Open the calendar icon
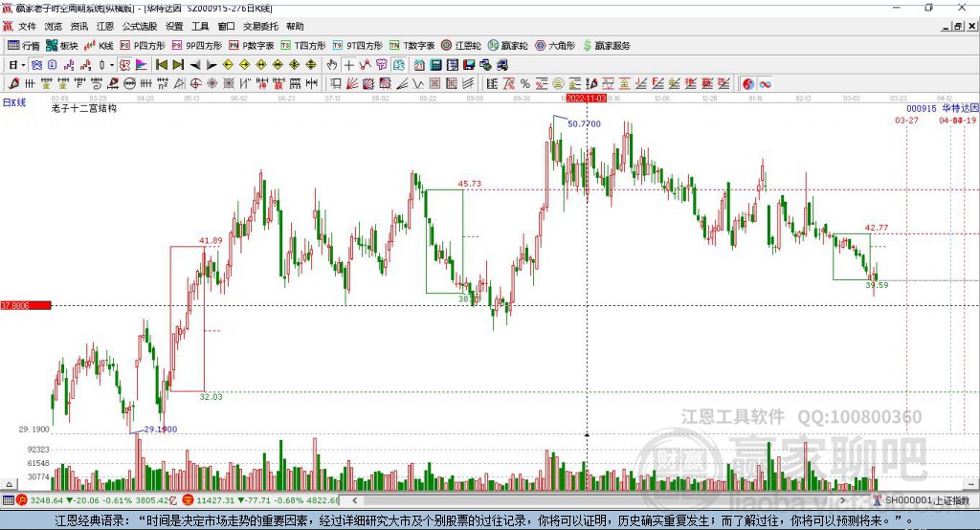The height and width of the screenshot is (530, 980). (419, 65)
